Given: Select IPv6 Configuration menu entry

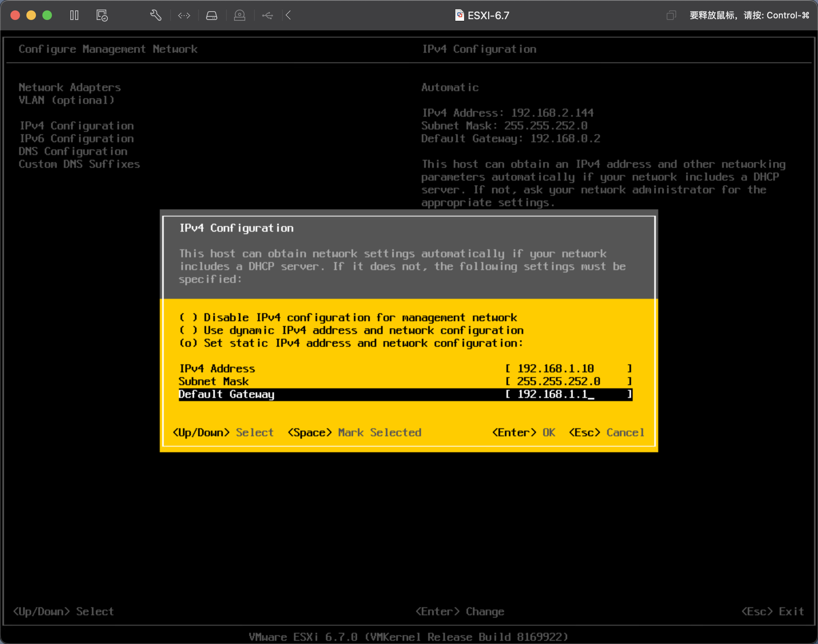Looking at the screenshot, I should tap(76, 139).
